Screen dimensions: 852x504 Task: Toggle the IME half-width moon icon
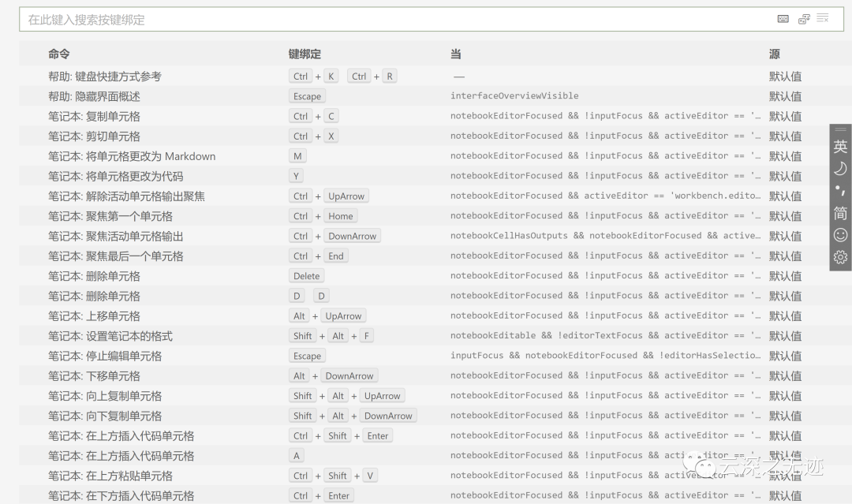840,169
